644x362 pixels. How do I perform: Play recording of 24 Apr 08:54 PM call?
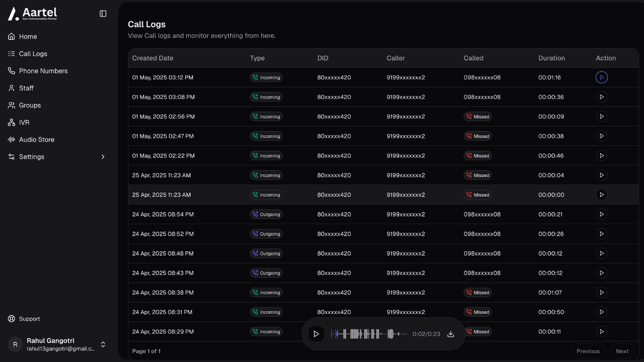pos(602,214)
